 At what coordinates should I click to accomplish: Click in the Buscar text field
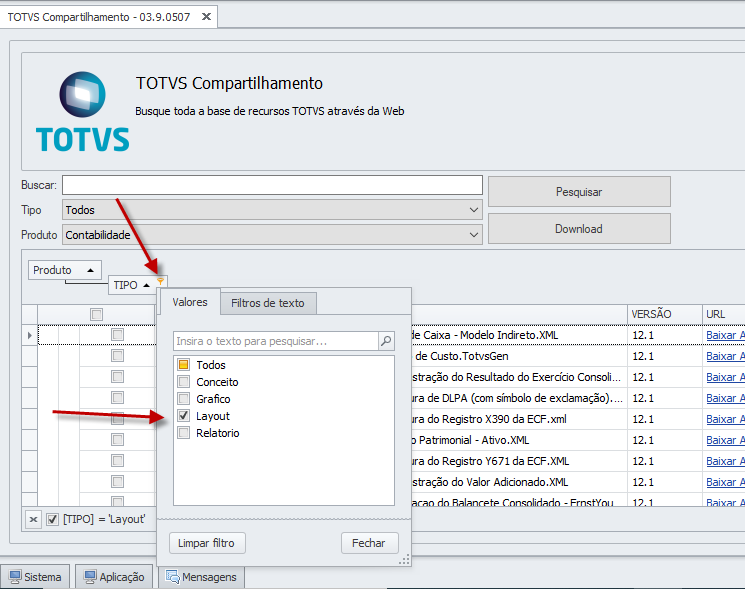[272, 185]
